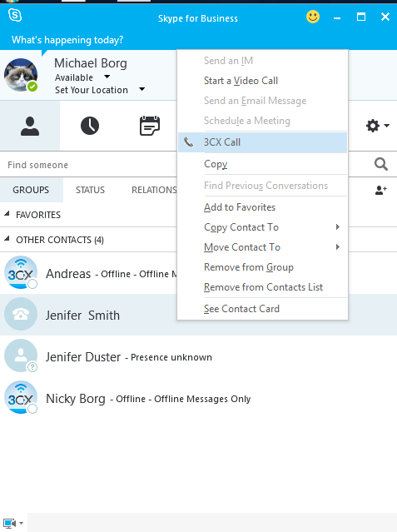
Task: Open the Set Your Location dropdown arrow
Action: (141, 89)
